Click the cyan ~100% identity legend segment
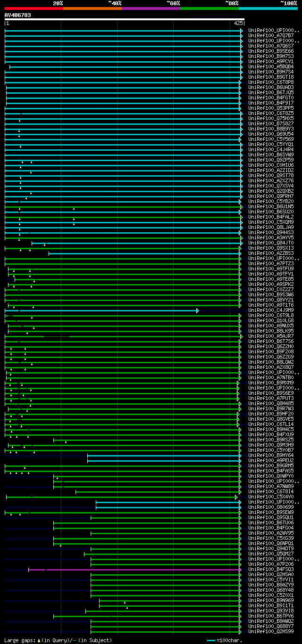 click(x=268, y=8)
